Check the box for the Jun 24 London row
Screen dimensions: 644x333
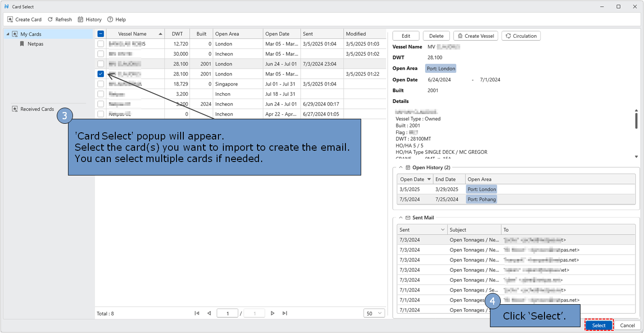pos(101,64)
